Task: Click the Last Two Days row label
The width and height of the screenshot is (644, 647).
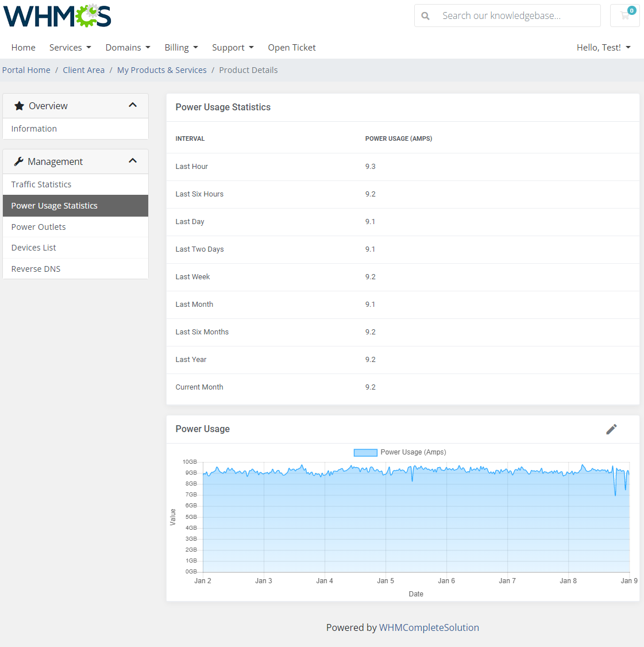Action: (x=200, y=249)
